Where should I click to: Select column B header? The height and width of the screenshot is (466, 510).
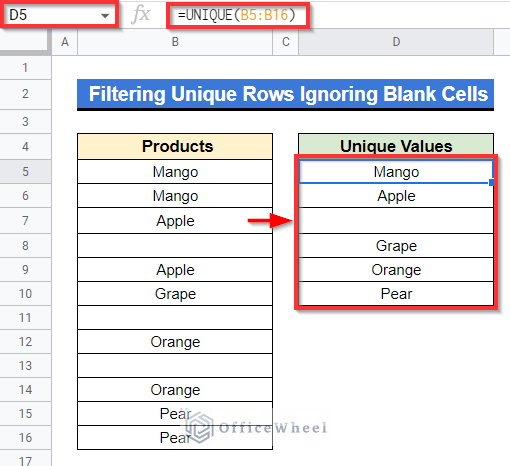coord(175,42)
